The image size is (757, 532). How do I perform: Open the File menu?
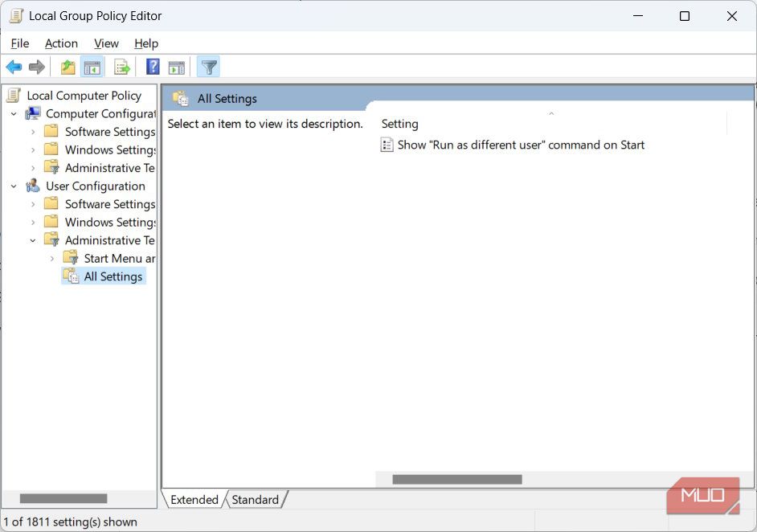[x=20, y=43]
